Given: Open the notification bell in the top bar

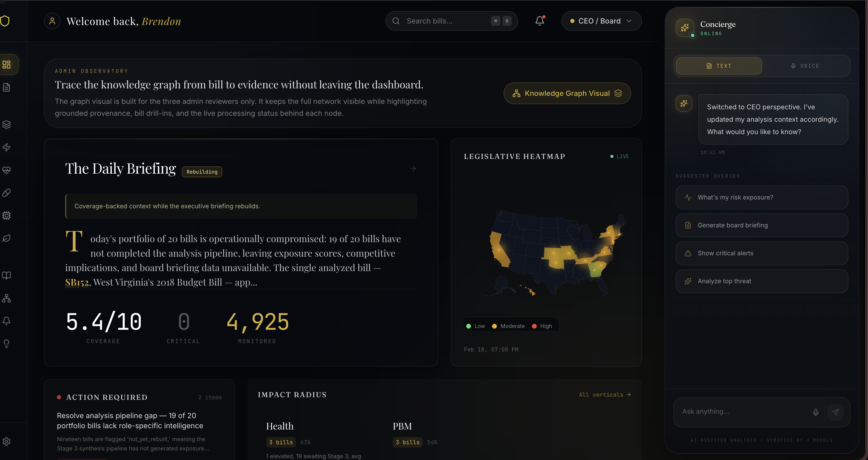Looking at the screenshot, I should (x=540, y=20).
